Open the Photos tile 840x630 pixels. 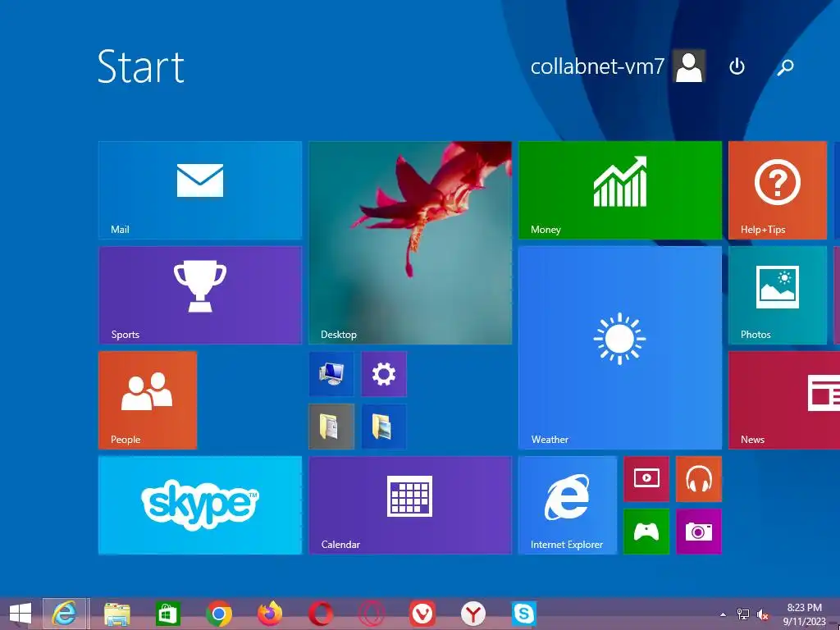[x=778, y=295]
